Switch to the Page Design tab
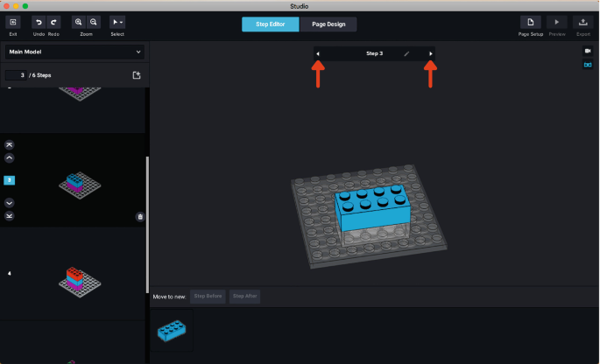The height and width of the screenshot is (364, 600). point(328,24)
